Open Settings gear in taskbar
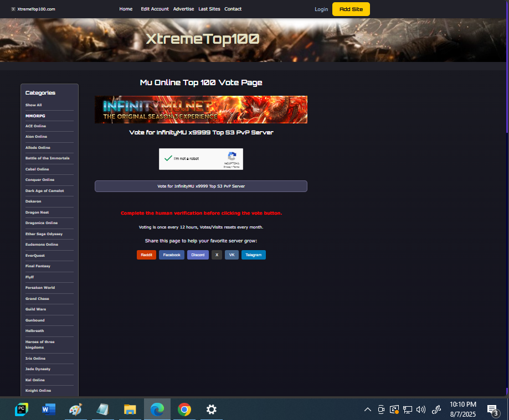The width and height of the screenshot is (509, 420). [x=212, y=409]
